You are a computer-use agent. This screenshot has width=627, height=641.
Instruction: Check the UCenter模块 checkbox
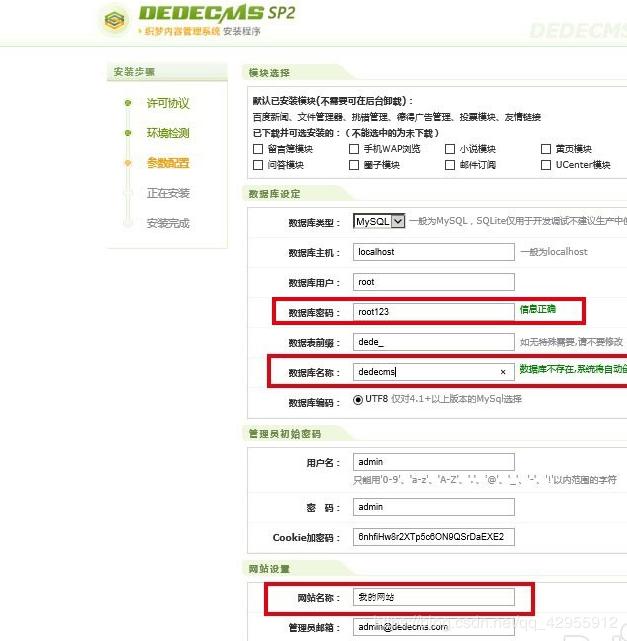click(546, 165)
